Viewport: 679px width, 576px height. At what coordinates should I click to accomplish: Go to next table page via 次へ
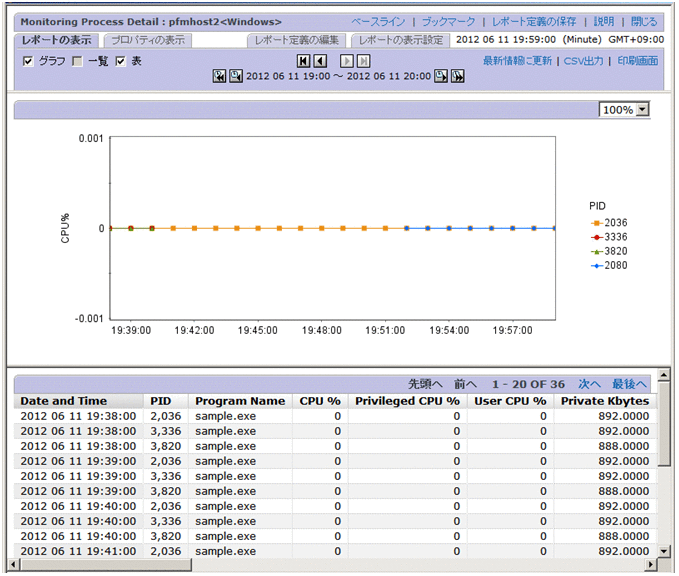tap(589, 384)
